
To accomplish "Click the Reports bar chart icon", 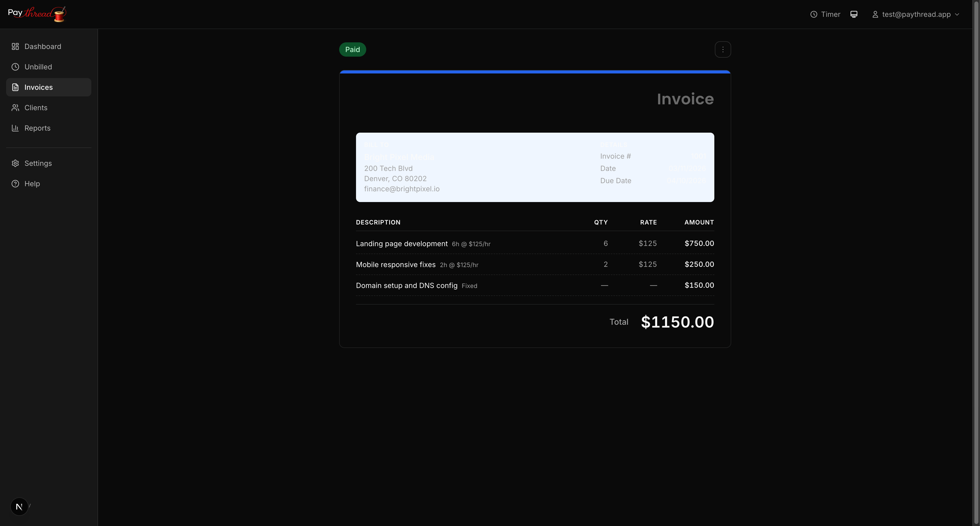I will (x=15, y=128).
